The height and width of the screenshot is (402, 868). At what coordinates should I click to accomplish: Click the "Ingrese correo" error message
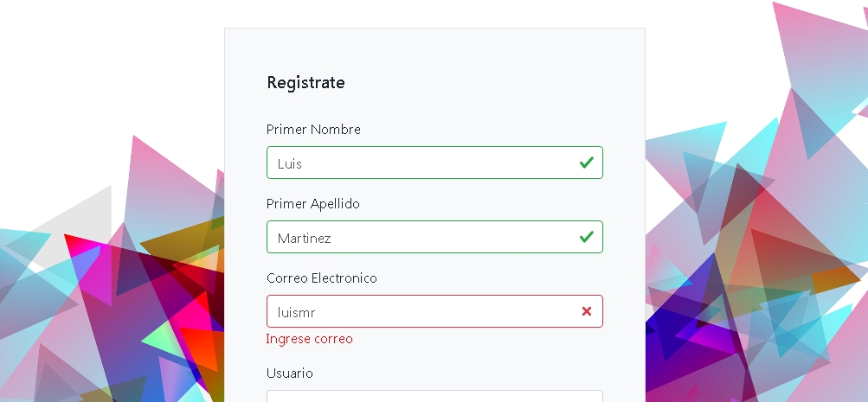click(310, 339)
